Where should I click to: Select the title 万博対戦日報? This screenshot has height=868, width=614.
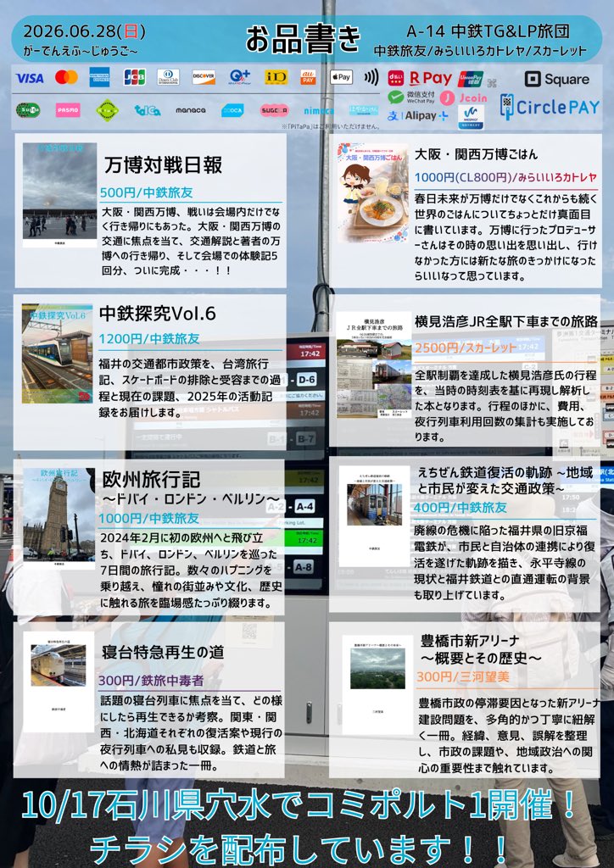[164, 164]
